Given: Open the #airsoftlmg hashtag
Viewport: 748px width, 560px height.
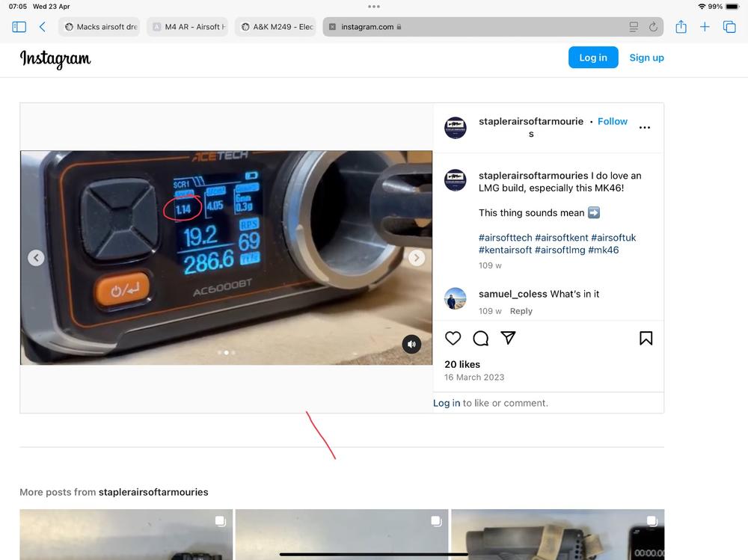Looking at the screenshot, I should click(x=560, y=250).
